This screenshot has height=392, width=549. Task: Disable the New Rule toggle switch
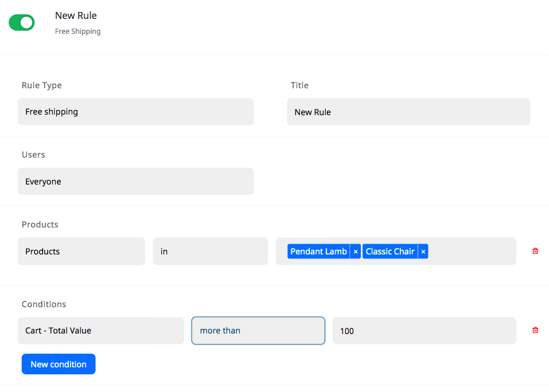(22, 23)
